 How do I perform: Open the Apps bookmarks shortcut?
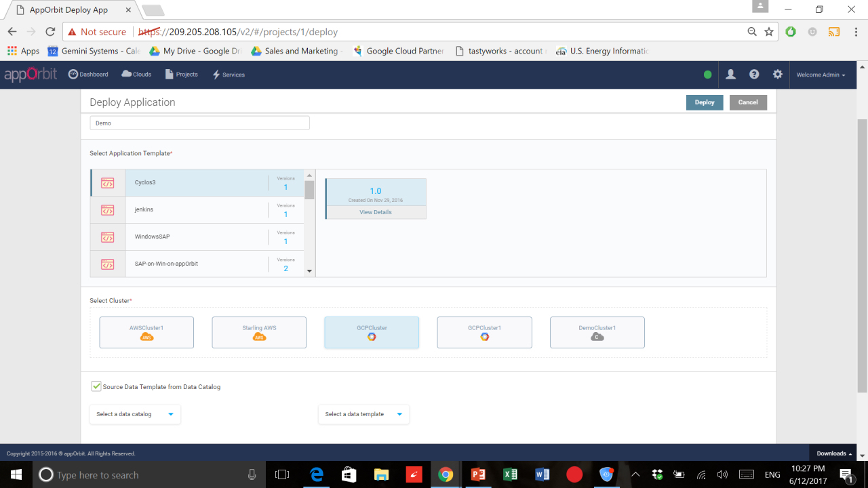pos(24,51)
